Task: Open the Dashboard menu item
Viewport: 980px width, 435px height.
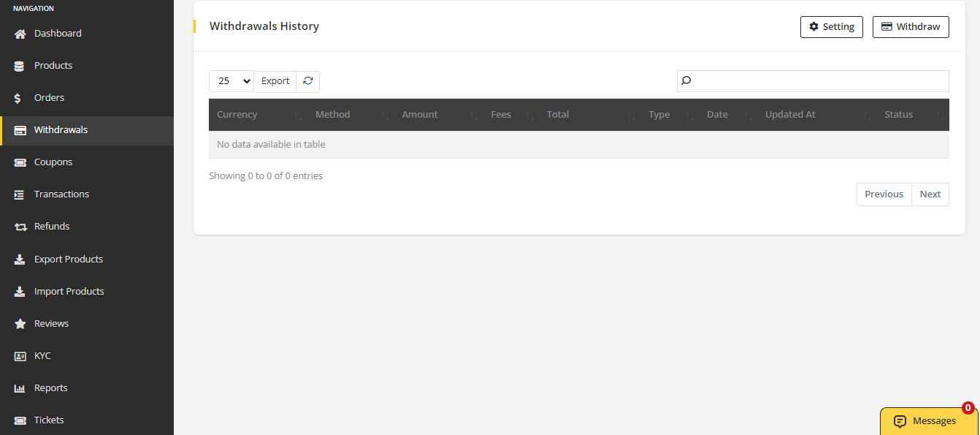Action: tap(87, 34)
